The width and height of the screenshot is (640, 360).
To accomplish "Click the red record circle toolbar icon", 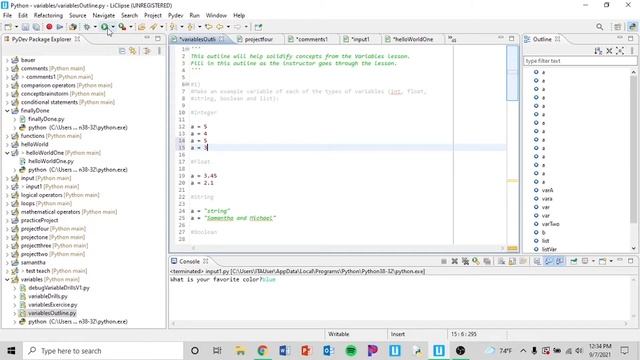I will click(49, 27).
